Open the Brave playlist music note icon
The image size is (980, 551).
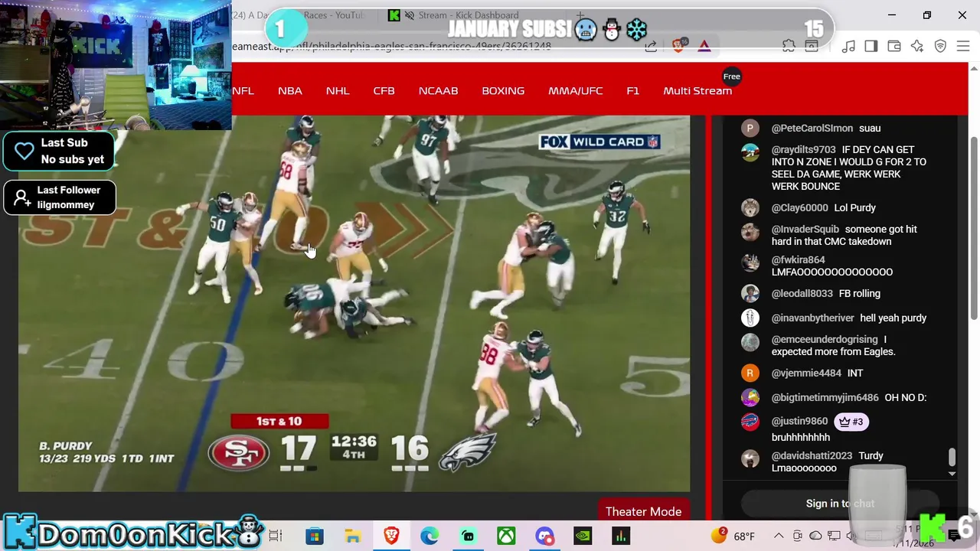click(x=848, y=47)
